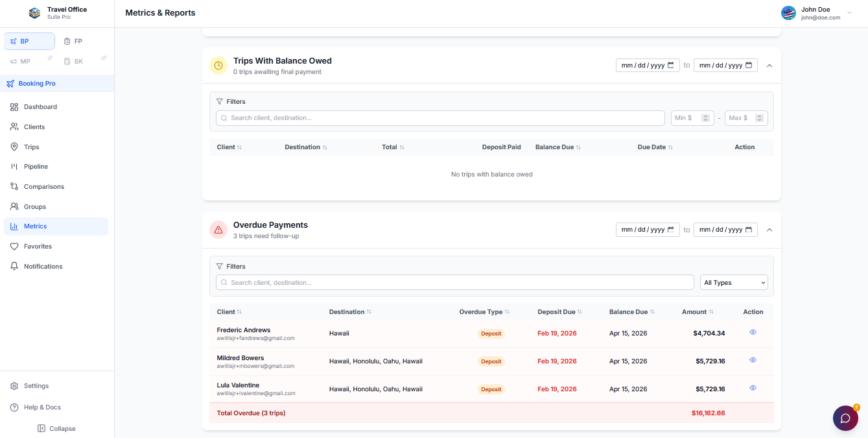Open the eye action for Lula Valentine's trip
Viewport: 868px width, 438px height.
click(753, 387)
